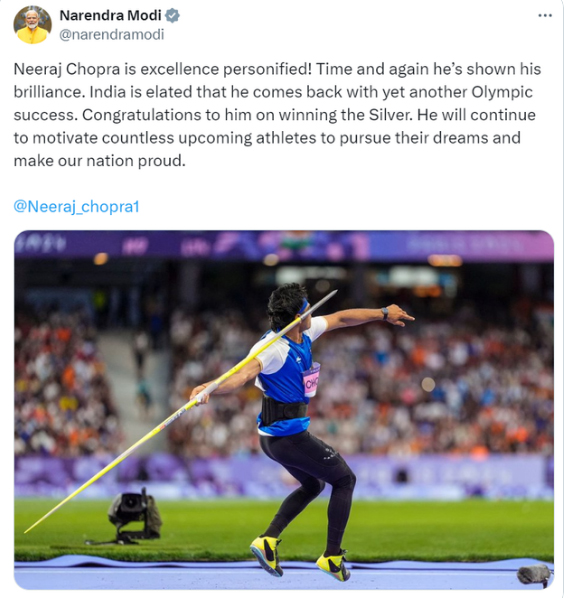Image resolution: width=572 pixels, height=598 pixels.
Task: Click the athlete's yellow spiked shoes
Action: pos(300,558)
